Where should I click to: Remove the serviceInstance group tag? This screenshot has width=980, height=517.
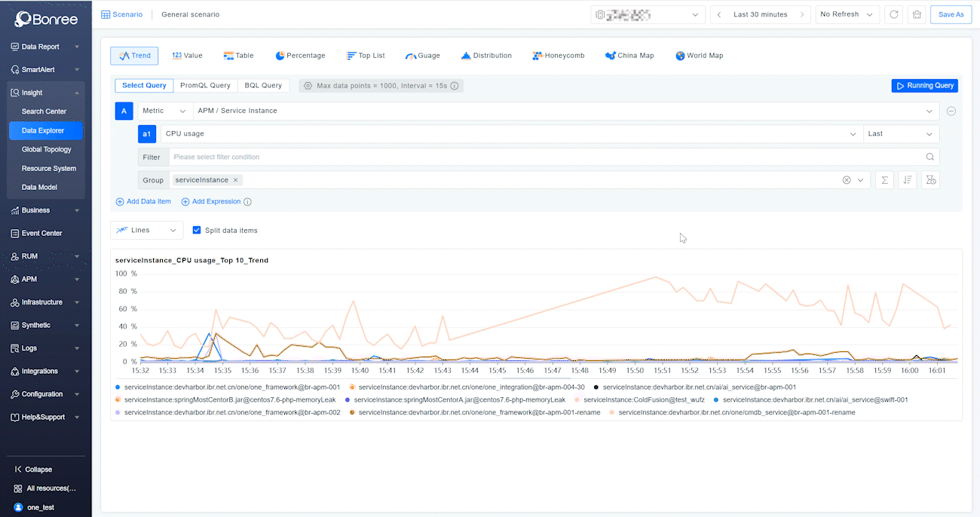pos(234,180)
